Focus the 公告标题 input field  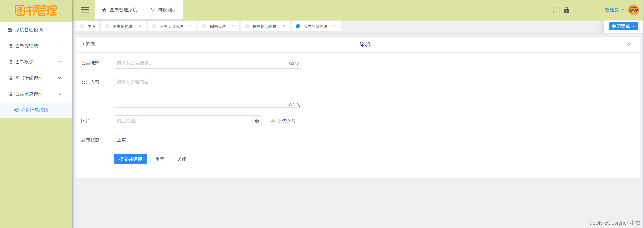pyautogui.click(x=207, y=63)
